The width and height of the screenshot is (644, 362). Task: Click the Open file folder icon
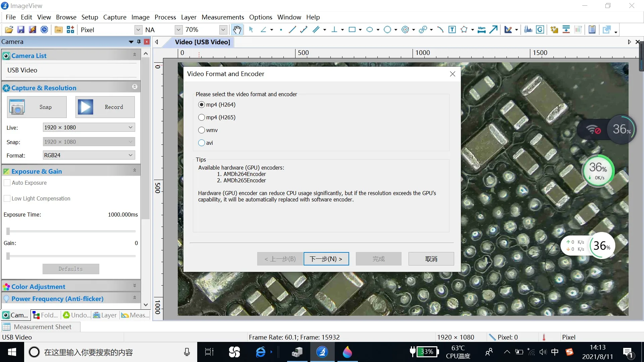(9, 30)
